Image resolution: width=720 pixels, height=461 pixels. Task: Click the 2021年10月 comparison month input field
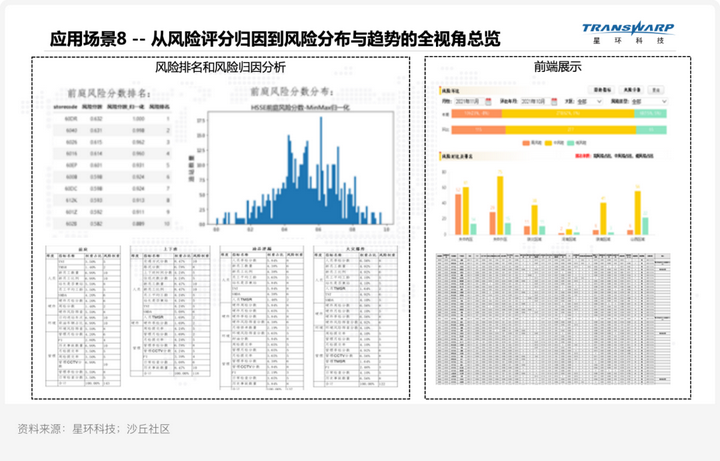(534, 101)
